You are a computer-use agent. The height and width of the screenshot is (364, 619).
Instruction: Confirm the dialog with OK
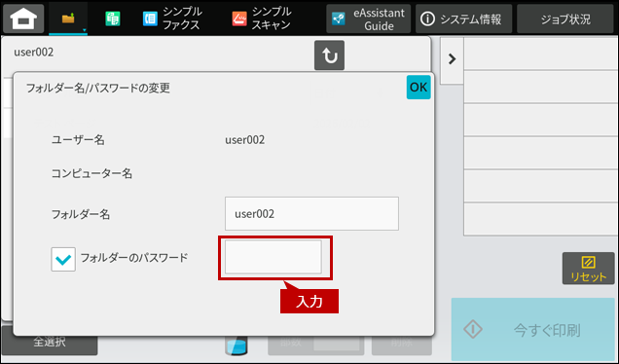[419, 87]
